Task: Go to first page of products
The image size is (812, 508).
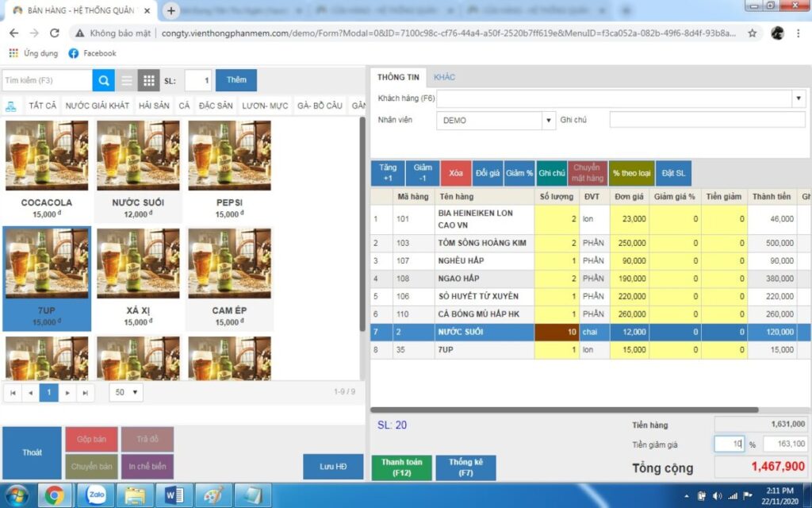Action: tap(13, 392)
